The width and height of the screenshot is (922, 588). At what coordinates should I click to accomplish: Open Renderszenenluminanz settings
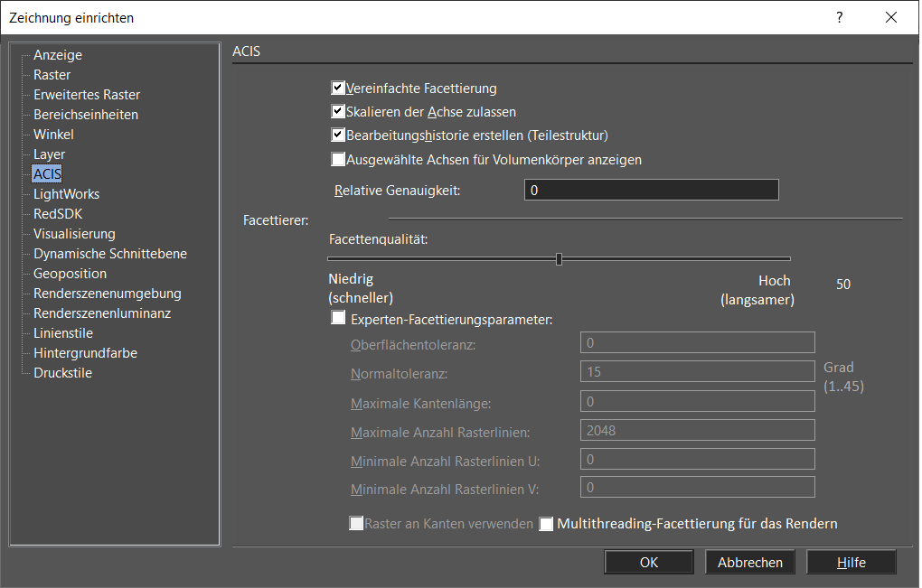102,313
